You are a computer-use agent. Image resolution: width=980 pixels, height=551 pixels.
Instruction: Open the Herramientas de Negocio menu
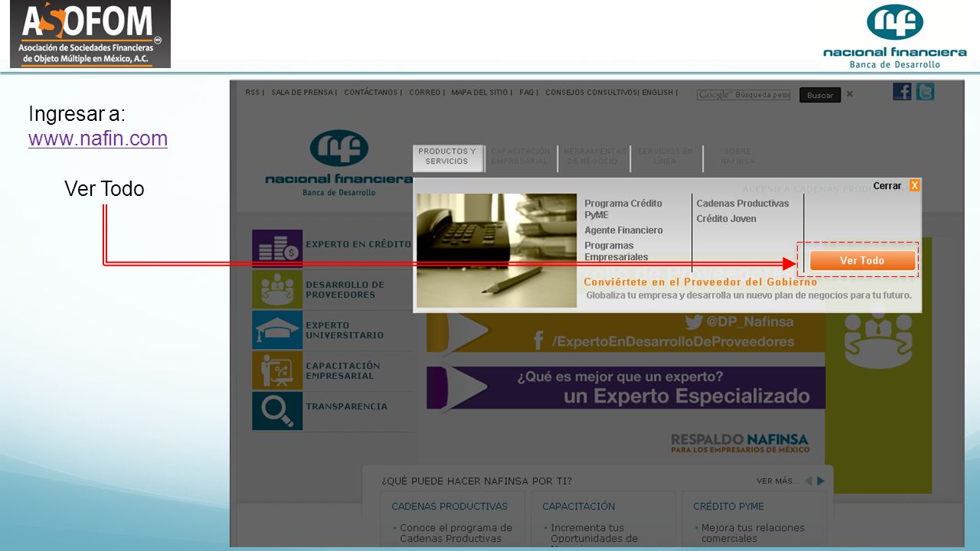(x=595, y=157)
